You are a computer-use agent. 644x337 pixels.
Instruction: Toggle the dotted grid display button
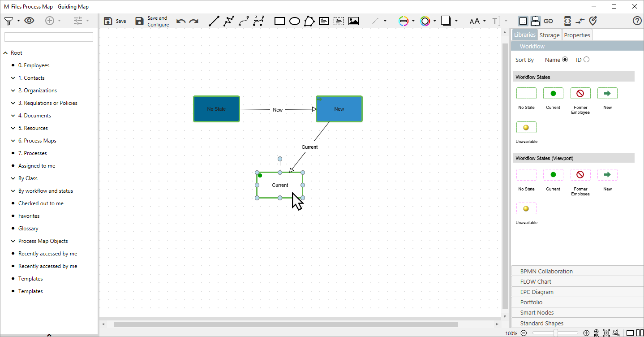coord(523,21)
